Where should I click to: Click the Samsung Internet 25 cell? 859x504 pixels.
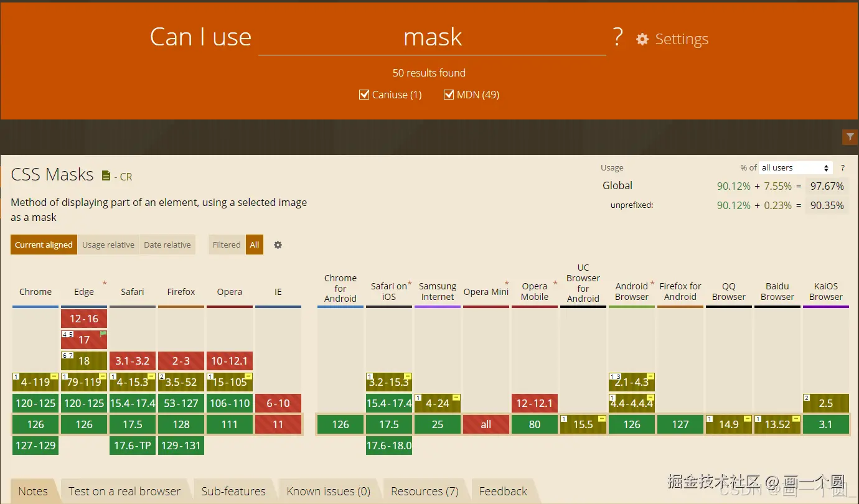438,424
